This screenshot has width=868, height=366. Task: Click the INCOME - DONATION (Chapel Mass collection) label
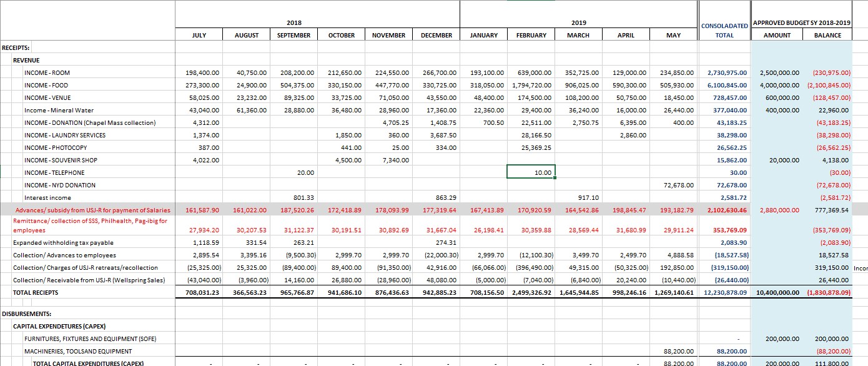click(x=89, y=123)
